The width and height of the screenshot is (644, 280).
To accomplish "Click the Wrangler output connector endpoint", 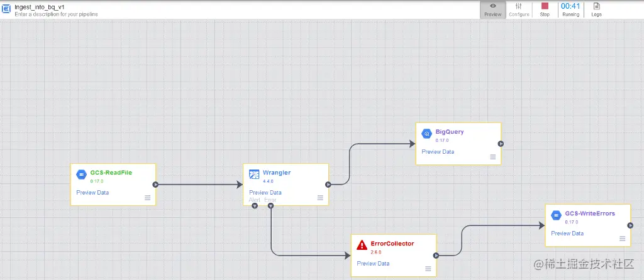I will coord(328,185).
